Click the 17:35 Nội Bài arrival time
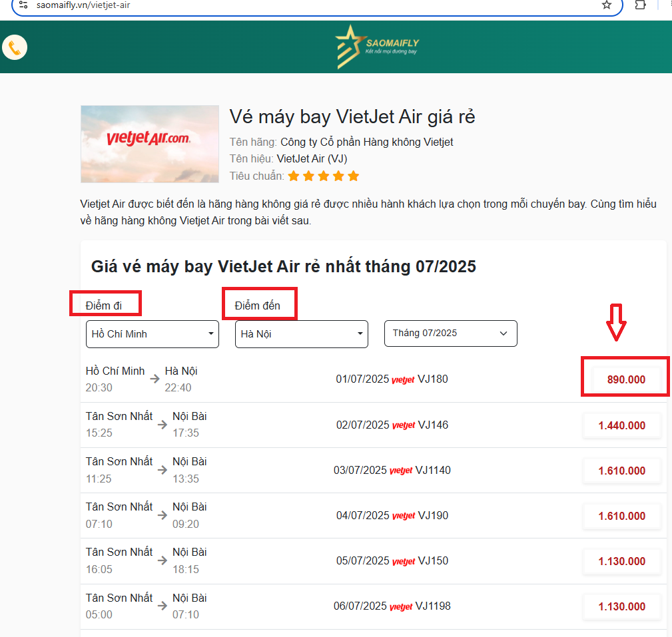The height and width of the screenshot is (637, 672). click(x=186, y=433)
